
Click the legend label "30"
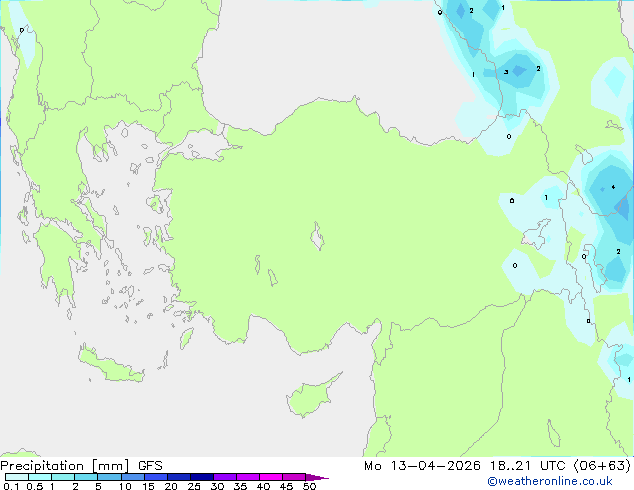217,486
